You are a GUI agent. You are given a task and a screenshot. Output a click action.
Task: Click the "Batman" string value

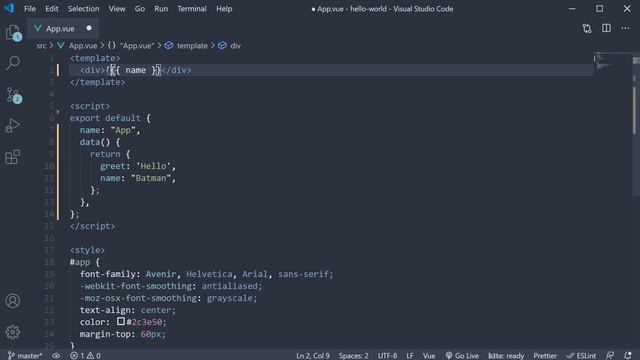point(151,178)
